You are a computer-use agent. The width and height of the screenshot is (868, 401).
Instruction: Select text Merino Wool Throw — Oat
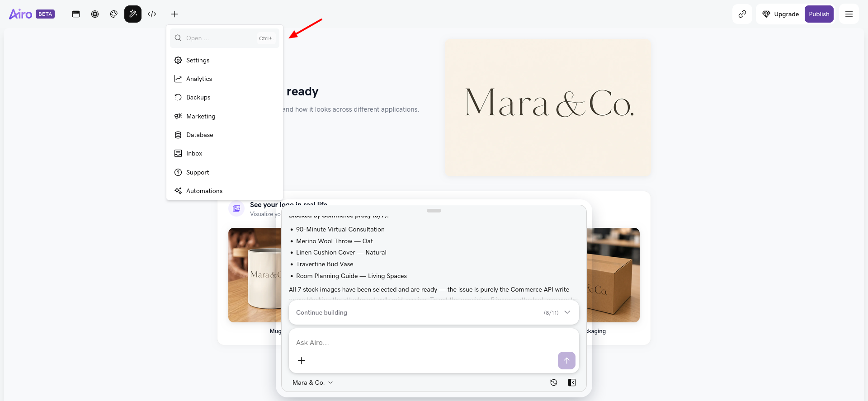pyautogui.click(x=335, y=241)
